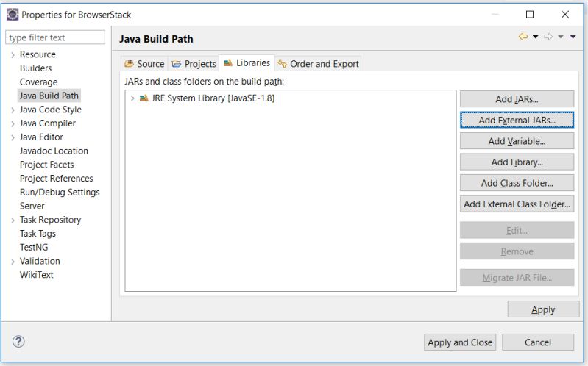Screen dimensions: 588x366
Task: Select Server in the properties tree
Action: 32,206
